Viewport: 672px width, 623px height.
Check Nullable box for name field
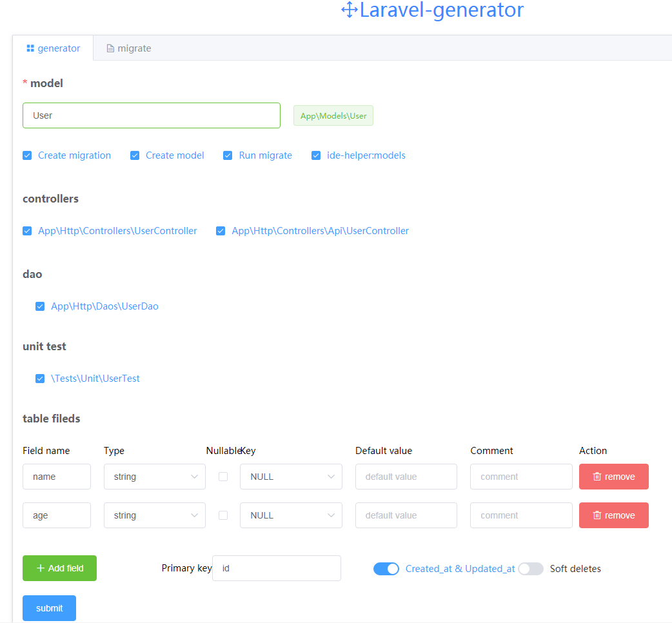[223, 477]
